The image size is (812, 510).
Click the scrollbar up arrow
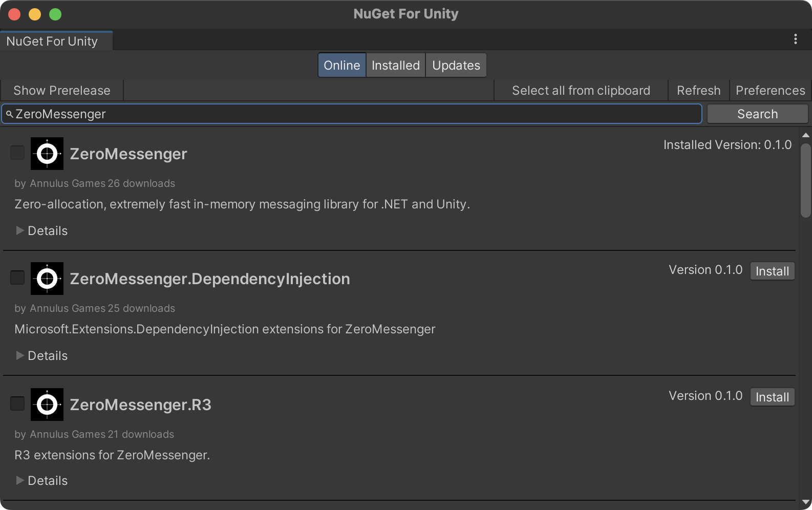click(x=806, y=135)
